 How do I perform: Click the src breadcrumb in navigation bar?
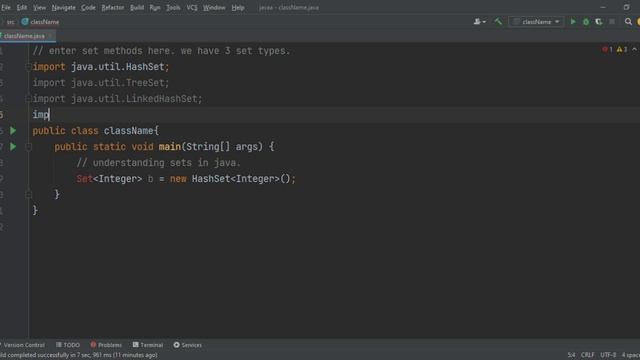(x=11, y=22)
